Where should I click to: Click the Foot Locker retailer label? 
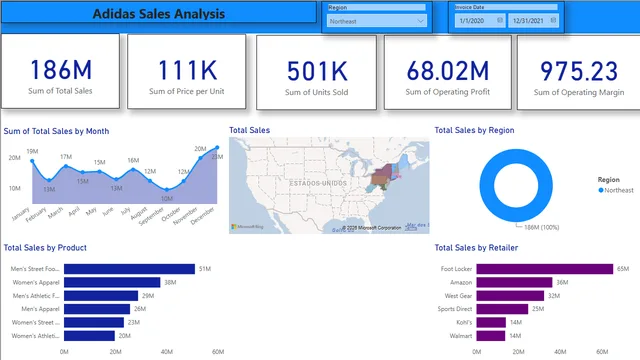(456, 269)
